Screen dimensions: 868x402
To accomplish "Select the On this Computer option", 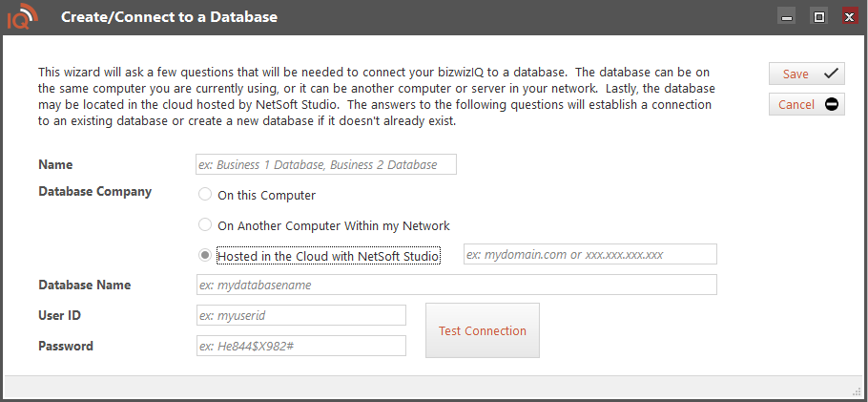I will [205, 195].
